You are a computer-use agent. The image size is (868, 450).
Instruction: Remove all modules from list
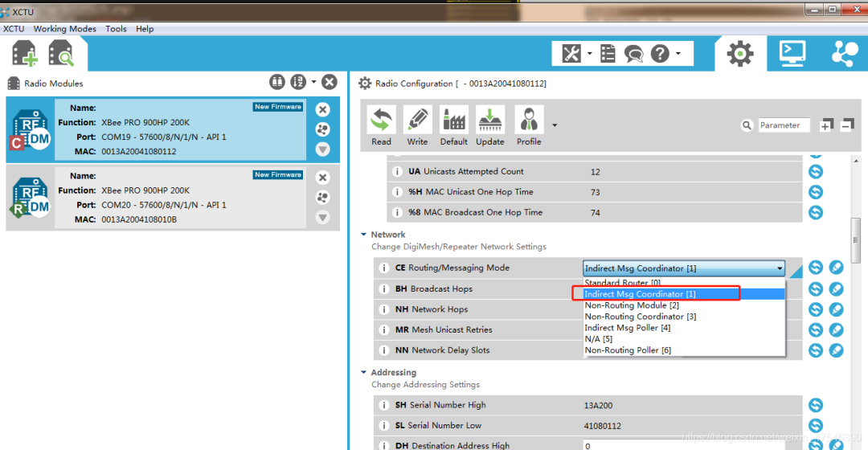point(330,83)
